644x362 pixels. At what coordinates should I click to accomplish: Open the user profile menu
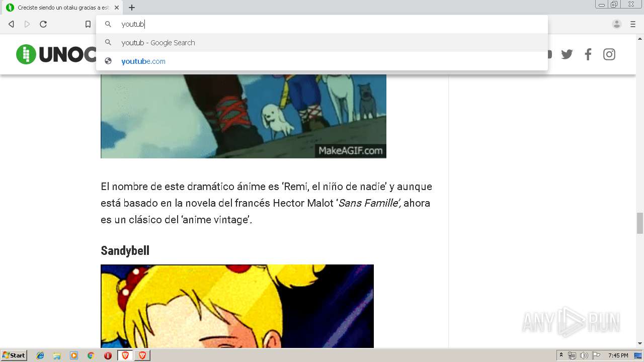[617, 24]
